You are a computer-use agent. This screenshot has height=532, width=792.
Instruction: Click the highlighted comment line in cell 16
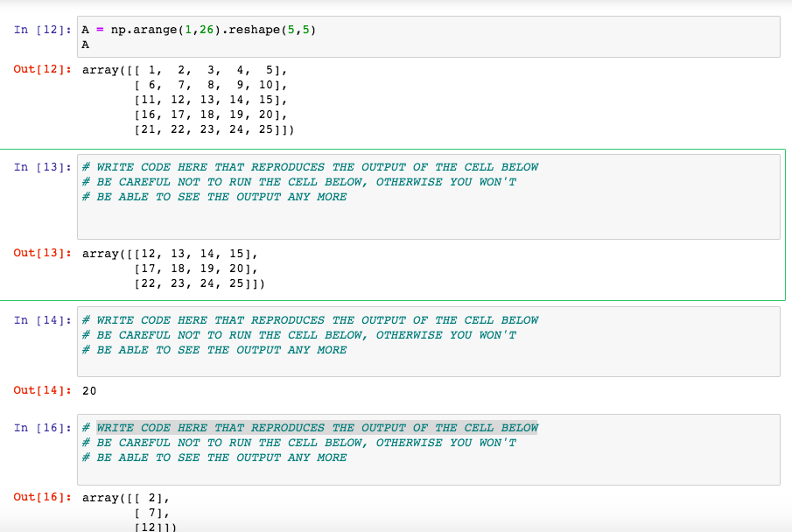(309, 428)
